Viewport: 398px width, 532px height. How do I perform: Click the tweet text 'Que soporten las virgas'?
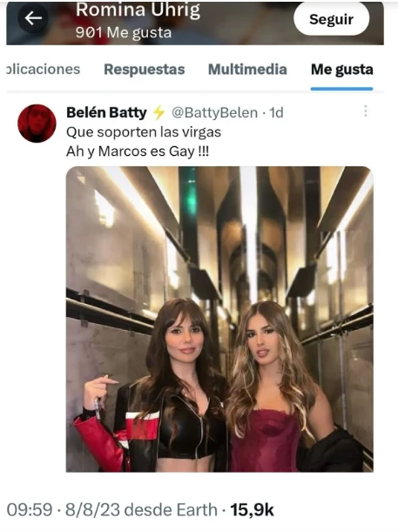click(x=144, y=132)
